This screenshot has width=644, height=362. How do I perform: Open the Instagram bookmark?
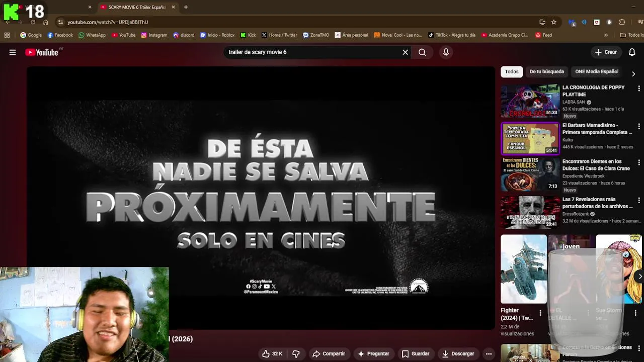(x=154, y=35)
